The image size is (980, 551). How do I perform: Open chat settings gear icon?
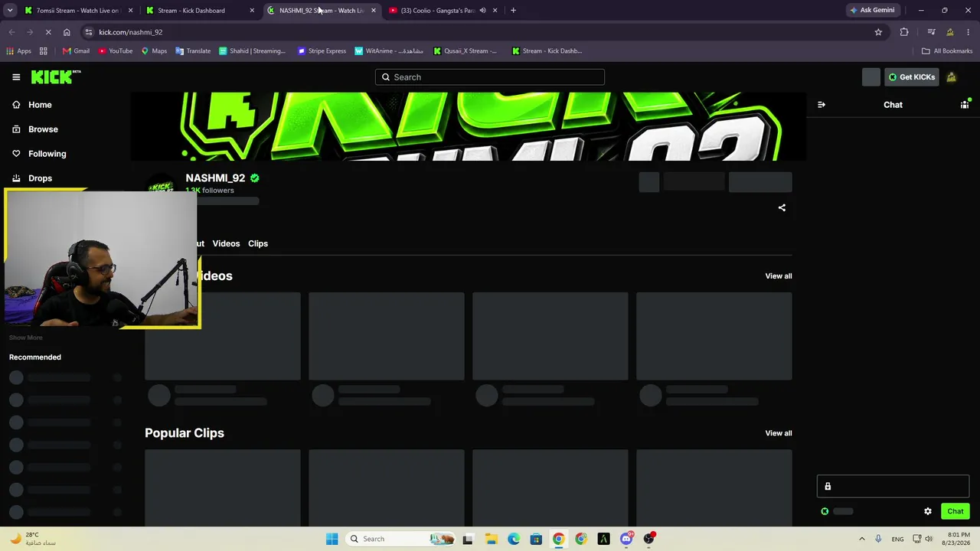[x=928, y=511]
